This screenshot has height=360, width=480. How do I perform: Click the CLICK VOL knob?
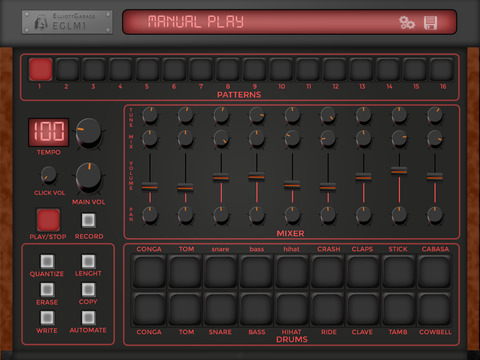click(49, 175)
